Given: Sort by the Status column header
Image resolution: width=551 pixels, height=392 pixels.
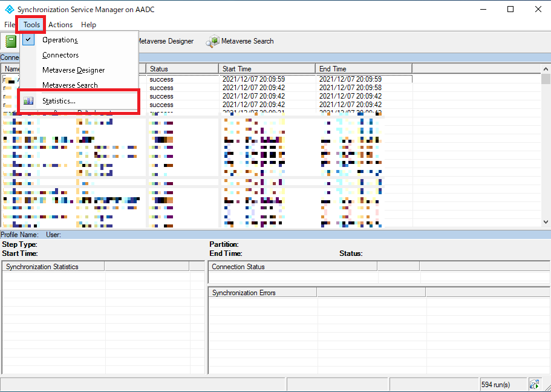Looking at the screenshot, I should (183, 68).
